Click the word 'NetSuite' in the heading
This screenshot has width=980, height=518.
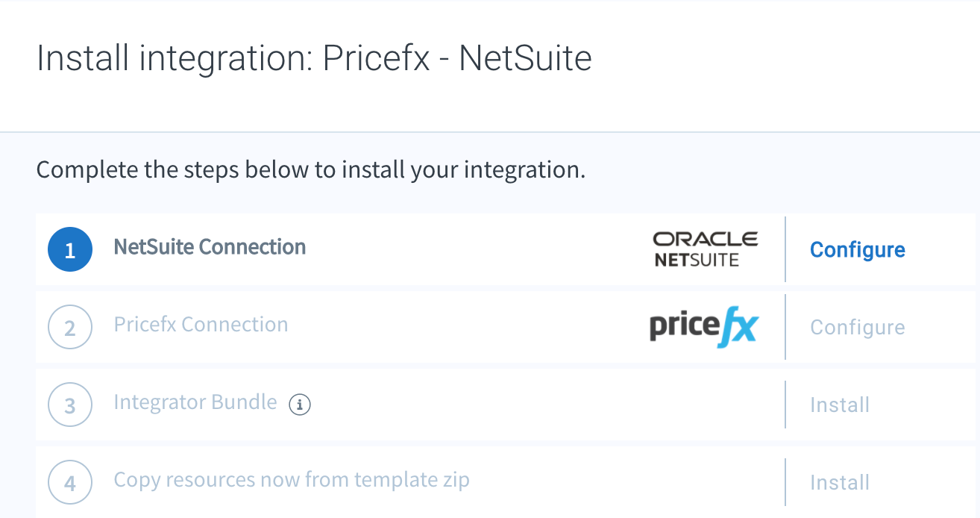pyautogui.click(x=525, y=58)
